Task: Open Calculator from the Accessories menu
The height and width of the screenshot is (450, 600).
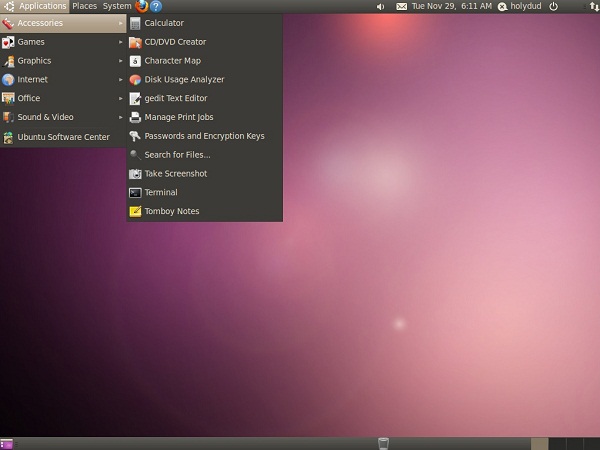Action: [x=163, y=23]
